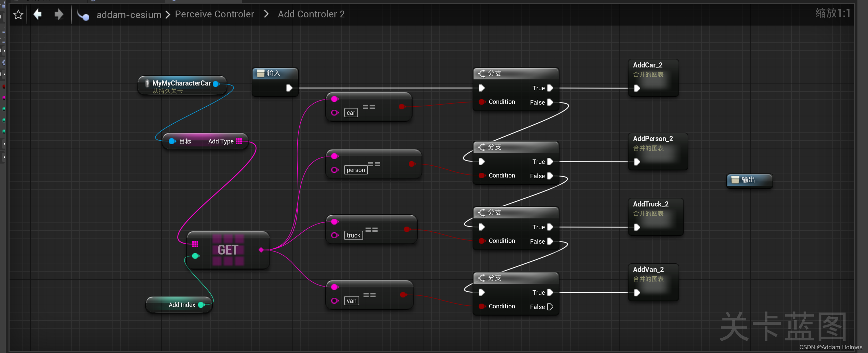Open addam-cesium in the breadcrumb
Viewport: 868px width, 353px height.
pyautogui.click(x=129, y=14)
